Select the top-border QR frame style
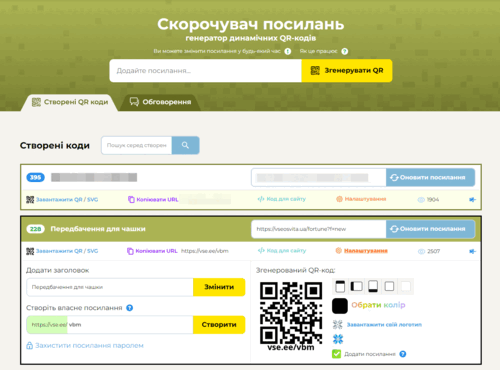Image resolution: width=500 pixels, height=370 pixels. (x=340, y=286)
